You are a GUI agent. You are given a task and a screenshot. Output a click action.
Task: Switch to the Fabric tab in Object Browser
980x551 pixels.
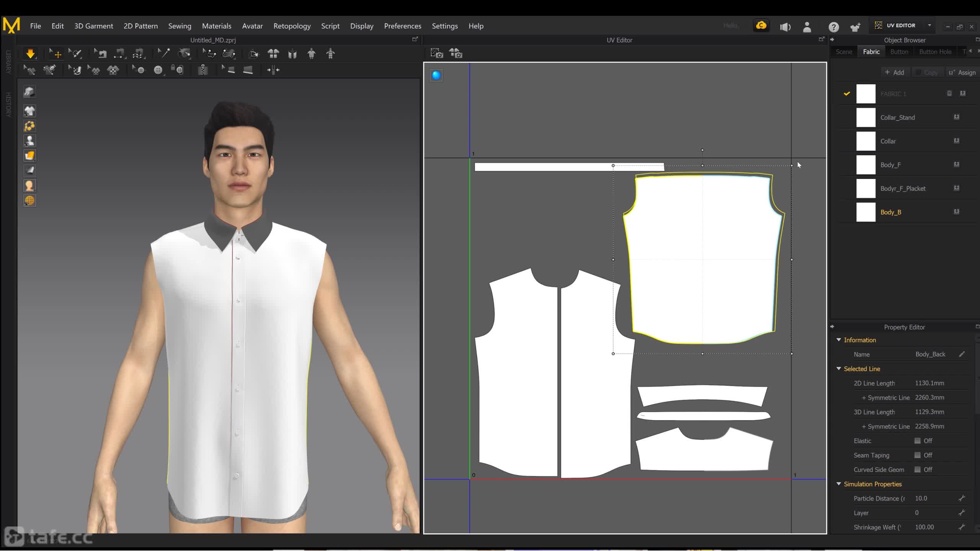pos(871,52)
